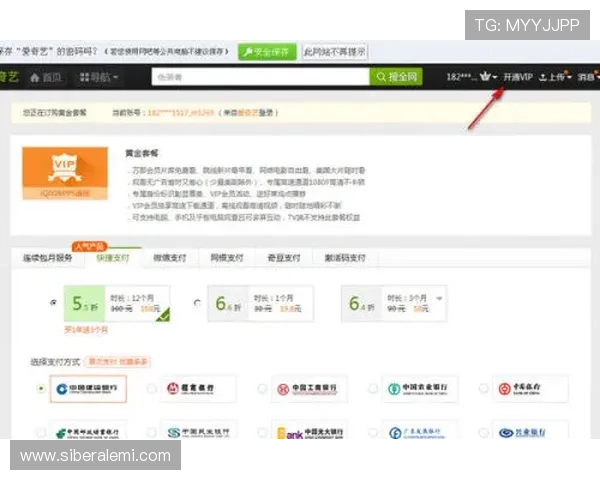Viewport: 600px width, 480px height.
Task: Click 开通VIP in the top bar
Action: [517, 77]
